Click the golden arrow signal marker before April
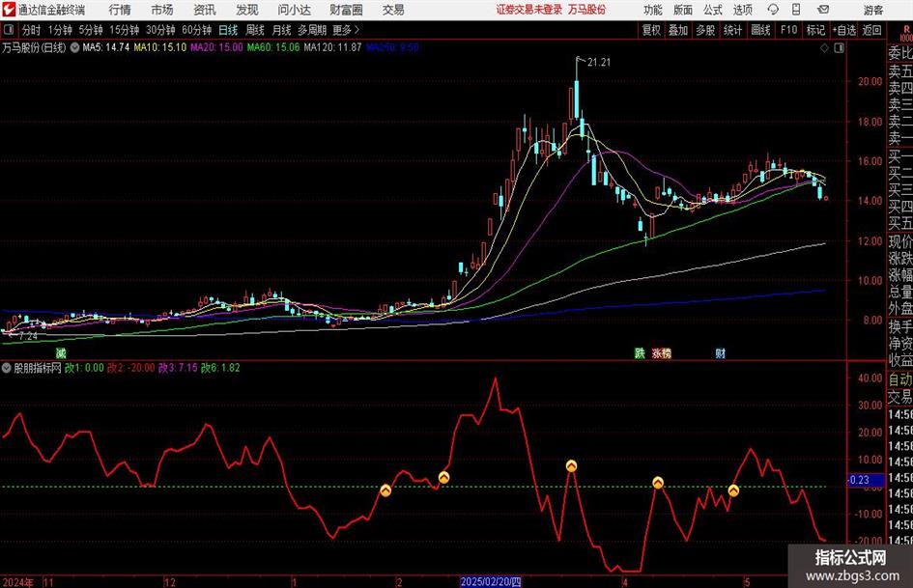 pos(571,465)
